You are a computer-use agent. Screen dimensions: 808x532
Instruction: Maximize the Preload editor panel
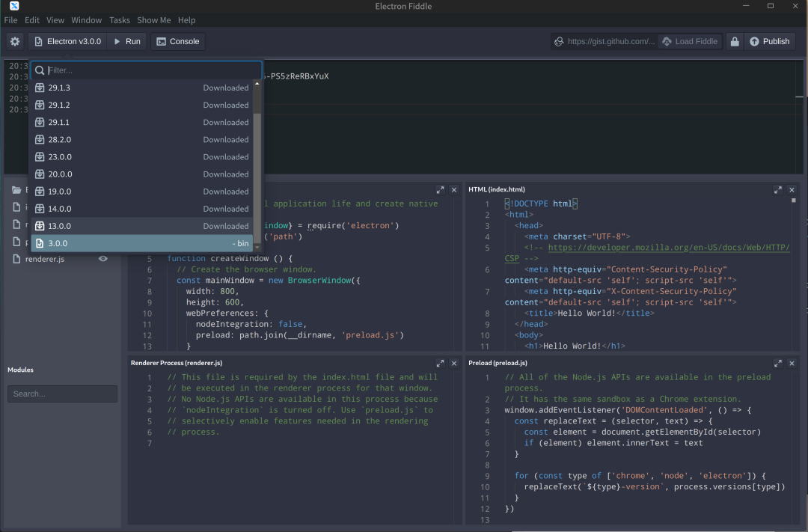click(777, 363)
